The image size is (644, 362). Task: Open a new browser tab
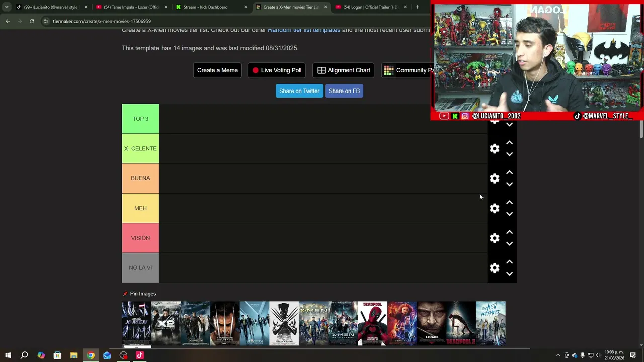417,7
